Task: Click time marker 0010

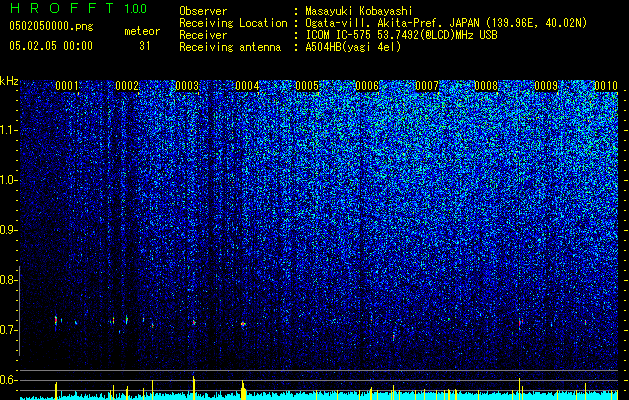Action: coord(606,86)
